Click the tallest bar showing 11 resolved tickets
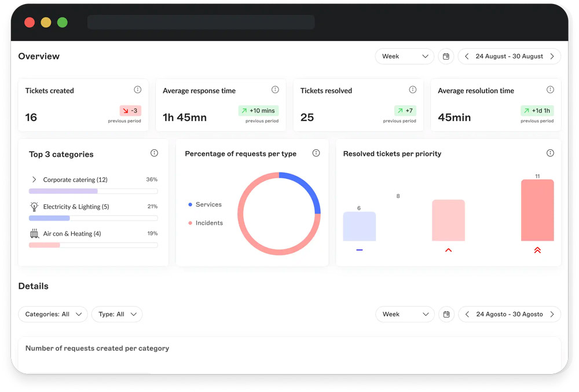579x392 pixels. [537, 210]
